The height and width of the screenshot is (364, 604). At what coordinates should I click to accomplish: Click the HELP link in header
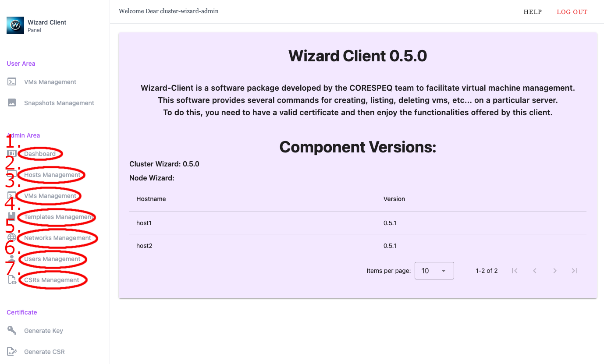533,12
